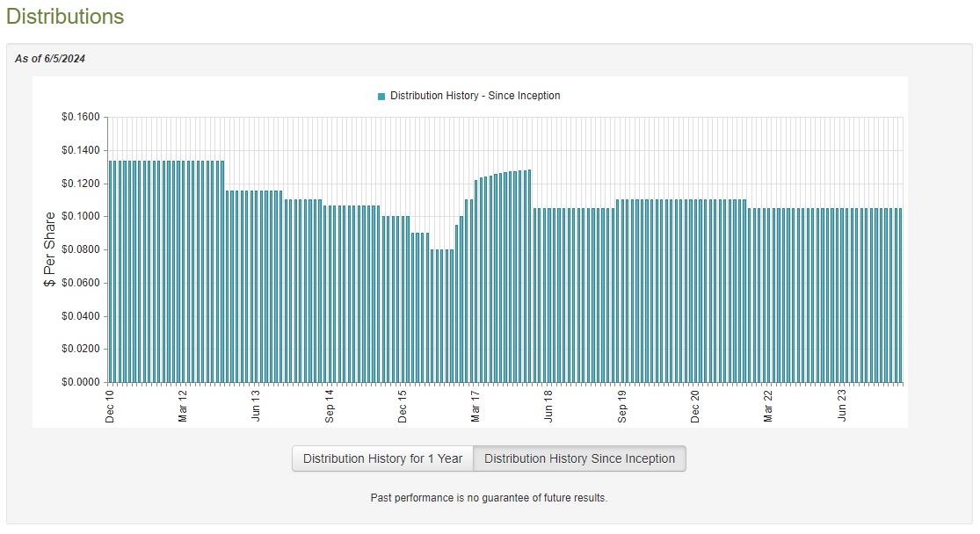Click a bar above the Sep 14 label
This screenshot has height=534, width=980.
[x=330, y=290]
